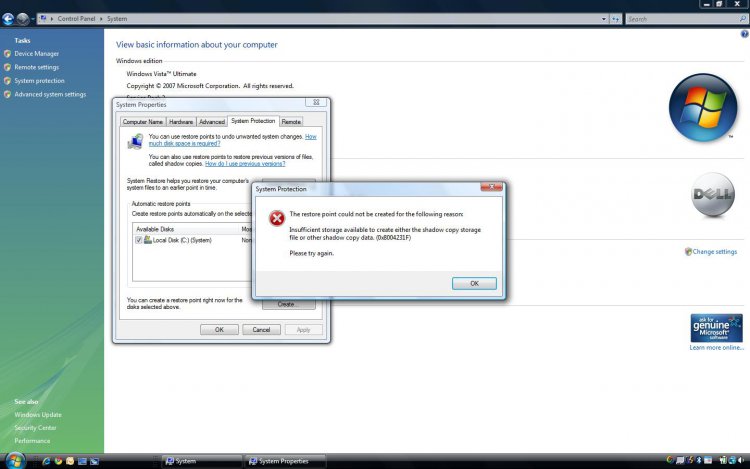750x469 pixels.
Task: Click the Chrome tray icon
Action: point(670,460)
